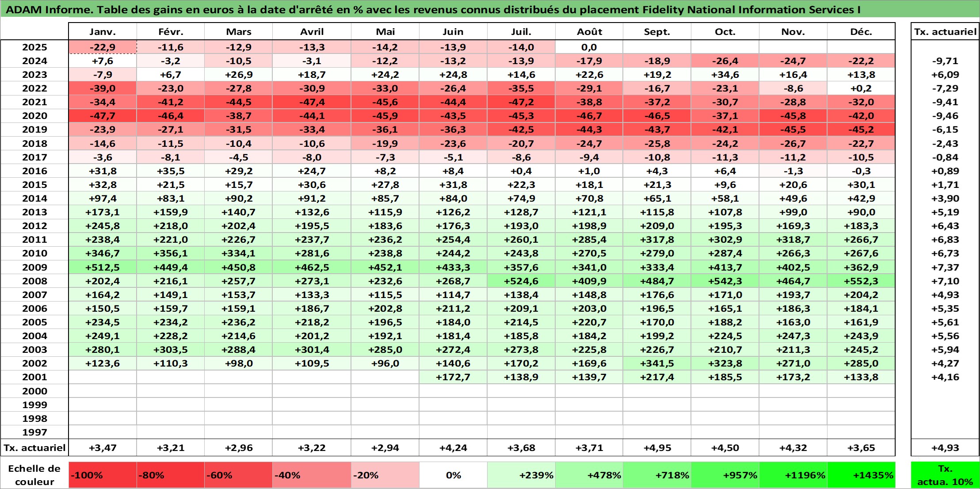Select the +524,6 value in July 2008
The height and width of the screenshot is (489, 980).
click(521, 281)
